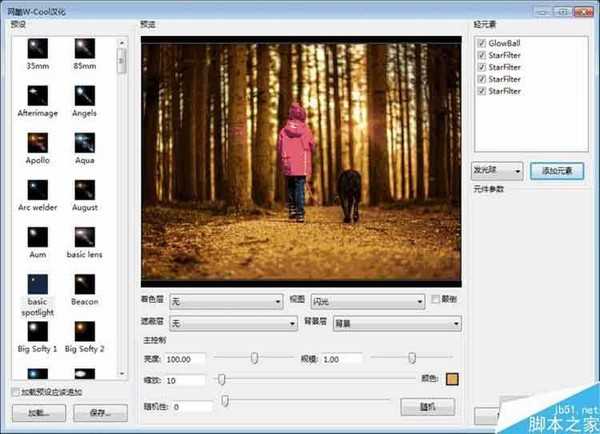Uncheck the GlowBall element checkbox
The width and height of the screenshot is (600, 434).
coord(481,44)
